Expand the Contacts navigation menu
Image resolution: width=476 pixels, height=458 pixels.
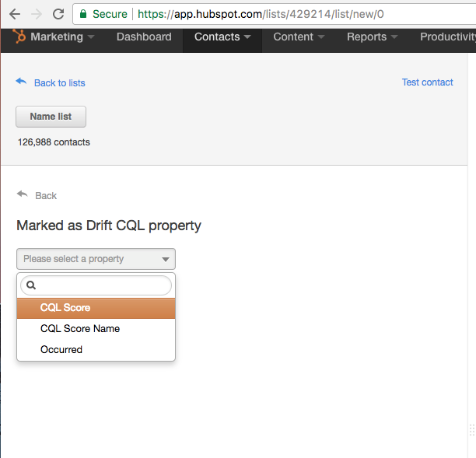click(222, 37)
